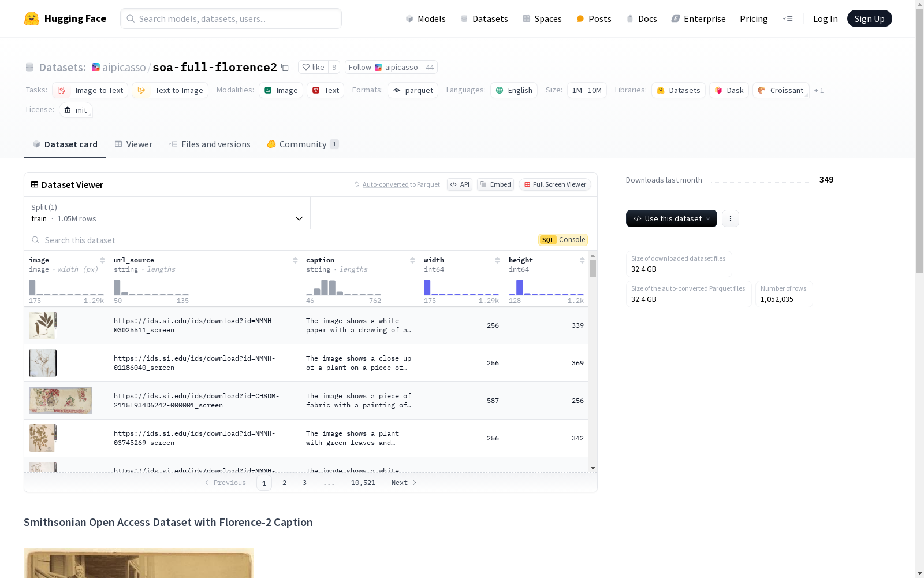Open the fabric painting thumbnail in row three

61,401
